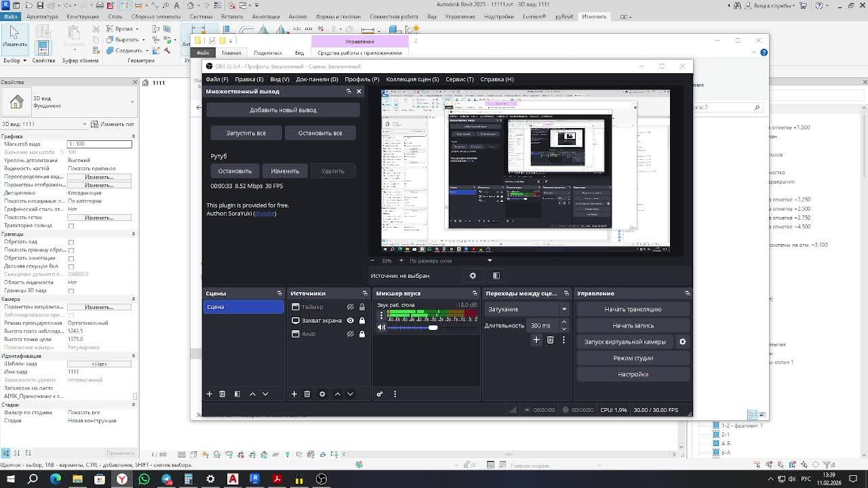
Task: Unlock the Захват экрана source
Action: [361, 321]
